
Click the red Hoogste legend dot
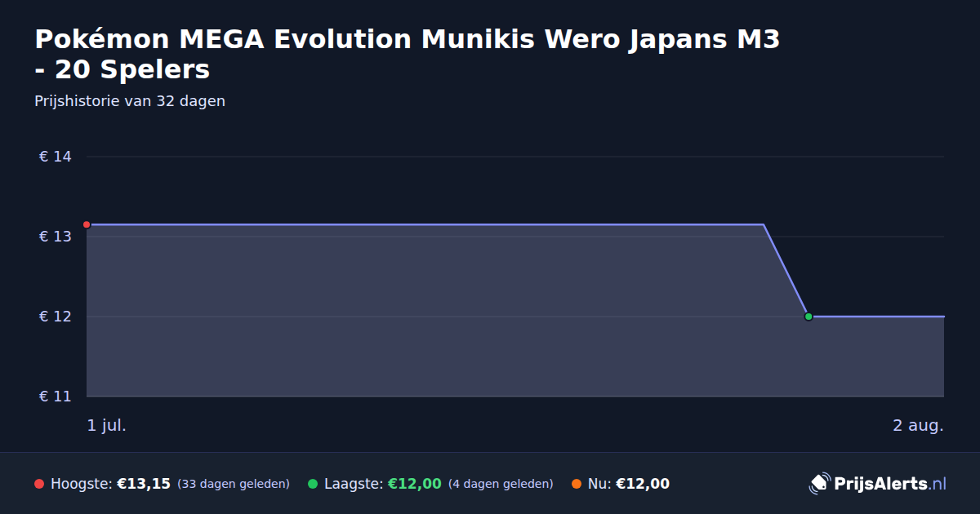39,484
